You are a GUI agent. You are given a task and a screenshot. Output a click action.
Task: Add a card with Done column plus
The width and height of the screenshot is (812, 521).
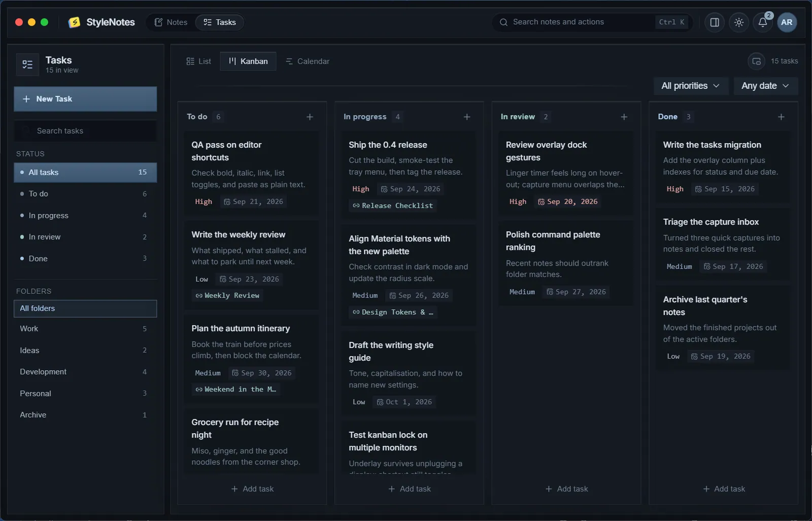pos(781,117)
